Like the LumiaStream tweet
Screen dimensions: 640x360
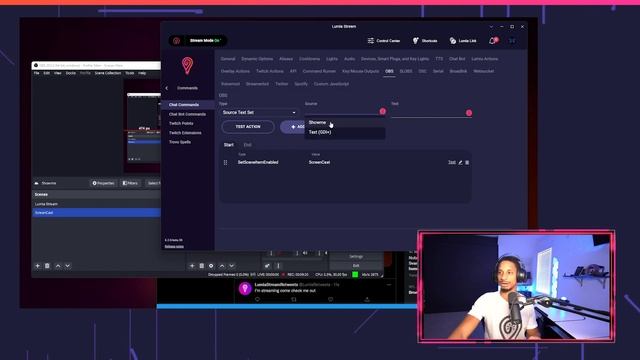coord(330,300)
